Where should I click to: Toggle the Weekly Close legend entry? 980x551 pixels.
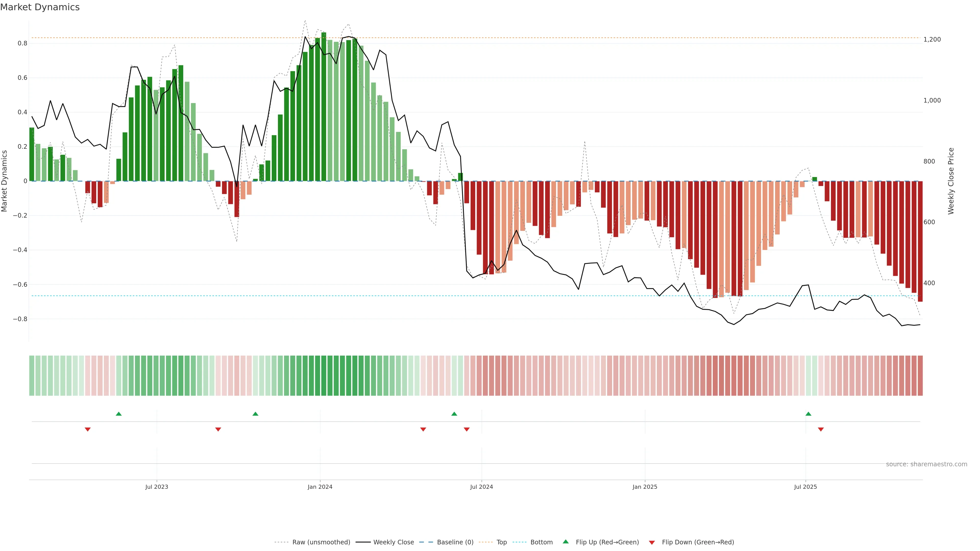(393, 542)
